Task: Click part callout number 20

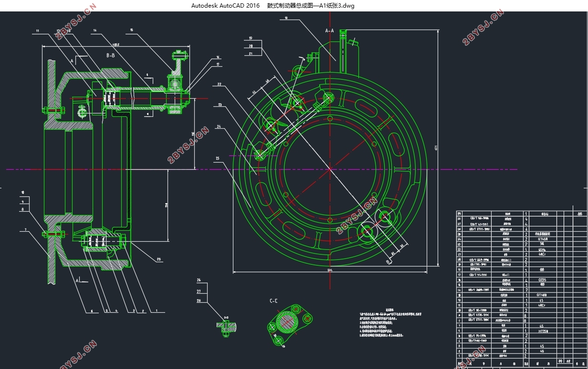Action: tap(251, 46)
